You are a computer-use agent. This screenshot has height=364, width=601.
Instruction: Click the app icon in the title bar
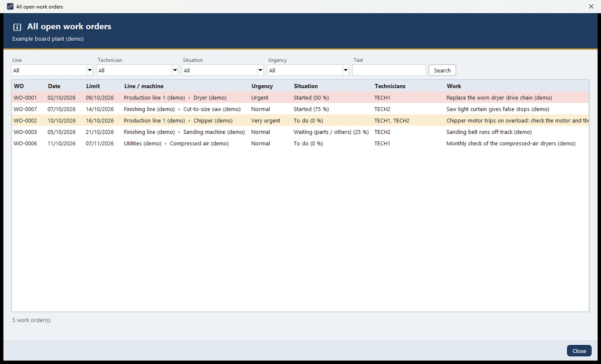click(x=10, y=6)
